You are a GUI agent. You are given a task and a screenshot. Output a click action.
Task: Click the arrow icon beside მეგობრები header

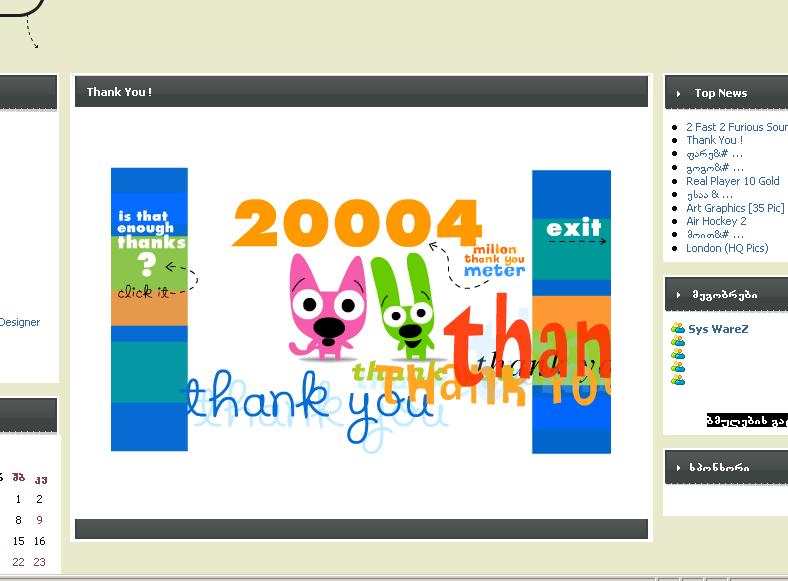[x=678, y=295]
